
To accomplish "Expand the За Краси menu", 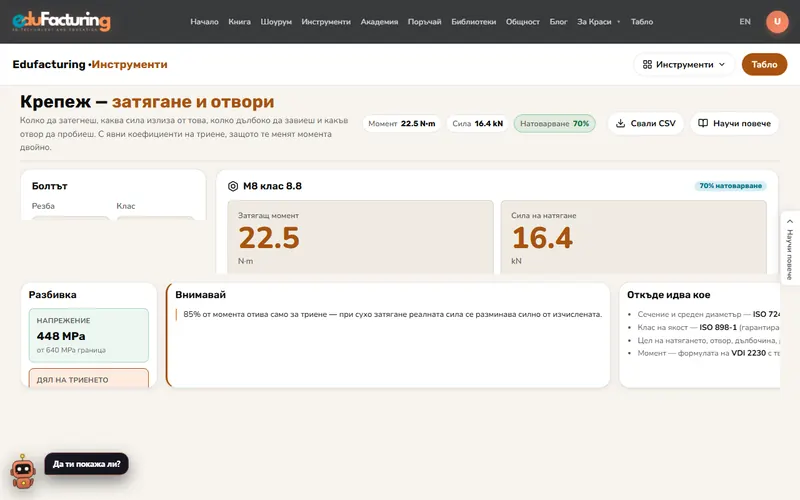I will click(598, 21).
